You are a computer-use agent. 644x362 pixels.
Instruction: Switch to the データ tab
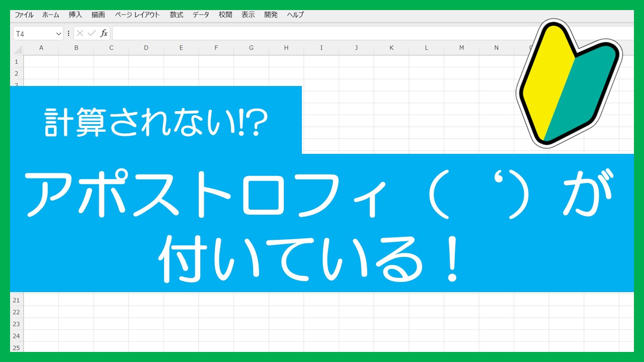[x=201, y=15]
